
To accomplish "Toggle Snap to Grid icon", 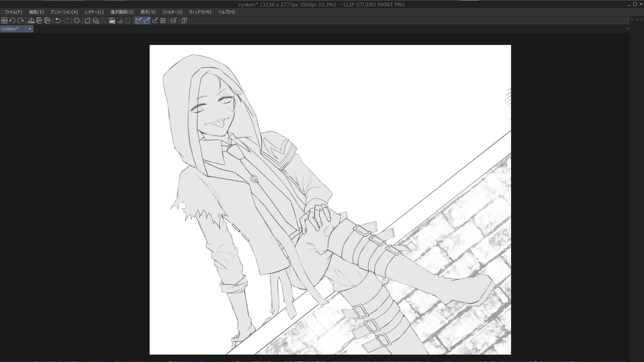I will tap(163, 21).
